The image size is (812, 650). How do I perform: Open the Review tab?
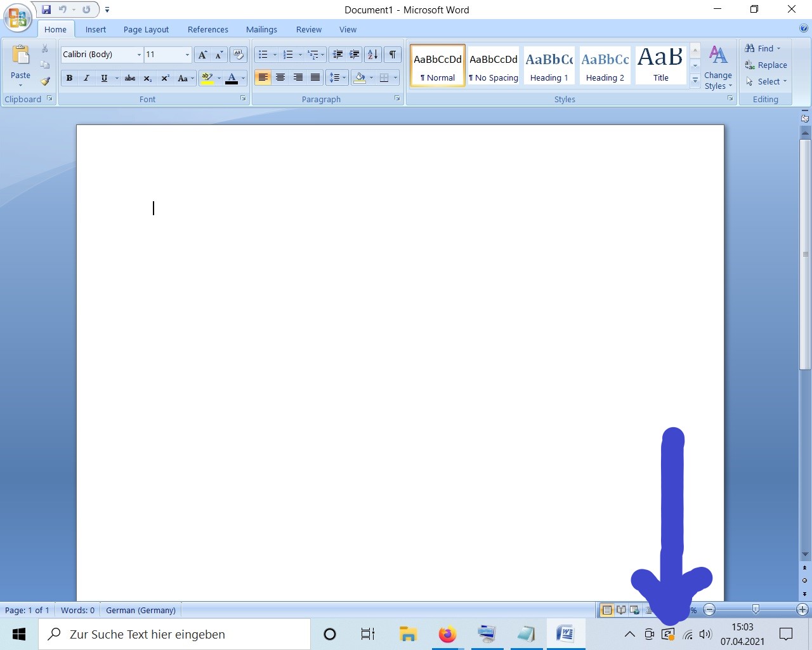(x=309, y=29)
